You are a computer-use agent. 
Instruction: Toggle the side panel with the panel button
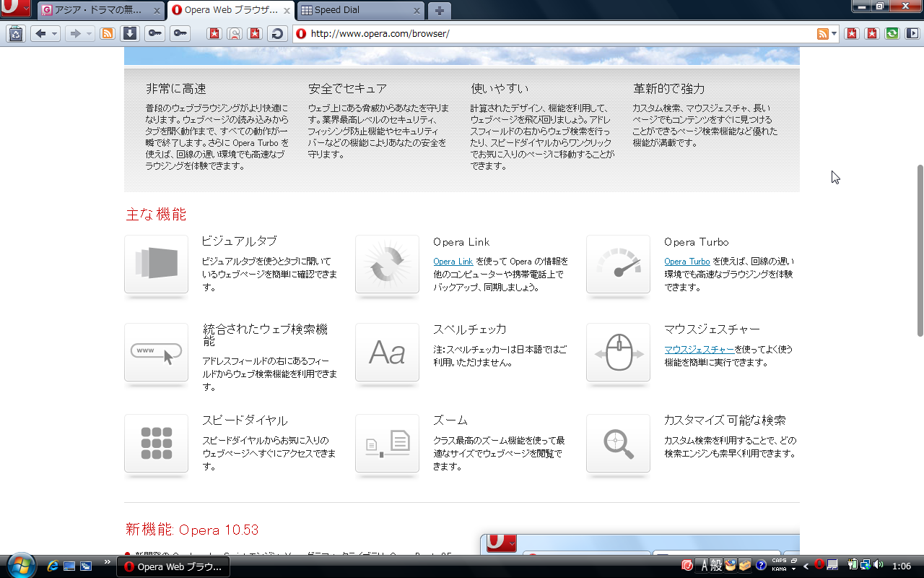912,33
